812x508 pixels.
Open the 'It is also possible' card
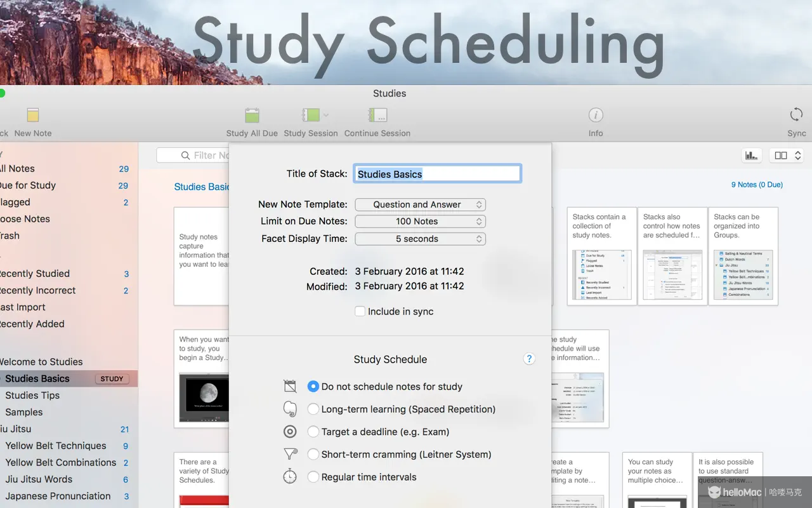tap(728, 480)
